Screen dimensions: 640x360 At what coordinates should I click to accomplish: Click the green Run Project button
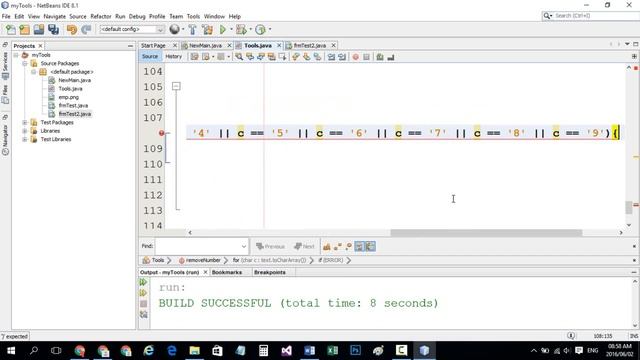223,29
